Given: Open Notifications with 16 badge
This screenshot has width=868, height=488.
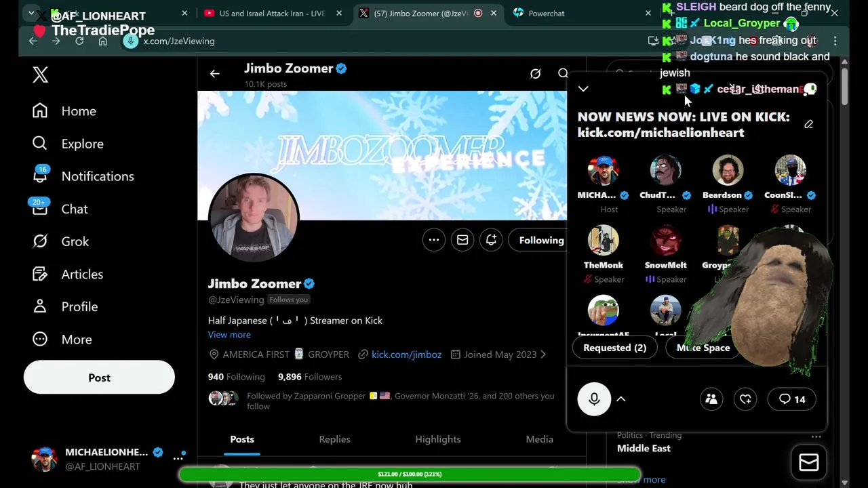Looking at the screenshot, I should (x=83, y=176).
